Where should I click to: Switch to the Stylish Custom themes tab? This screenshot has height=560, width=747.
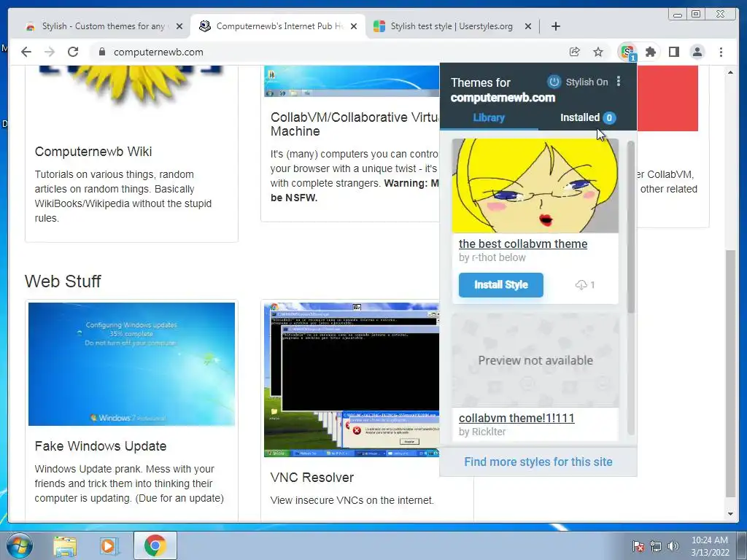pos(103,26)
